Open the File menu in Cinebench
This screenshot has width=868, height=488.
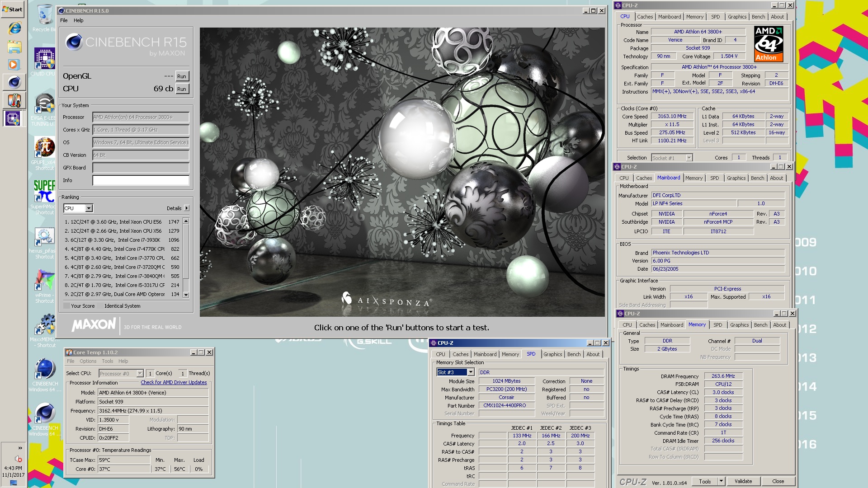click(x=64, y=20)
